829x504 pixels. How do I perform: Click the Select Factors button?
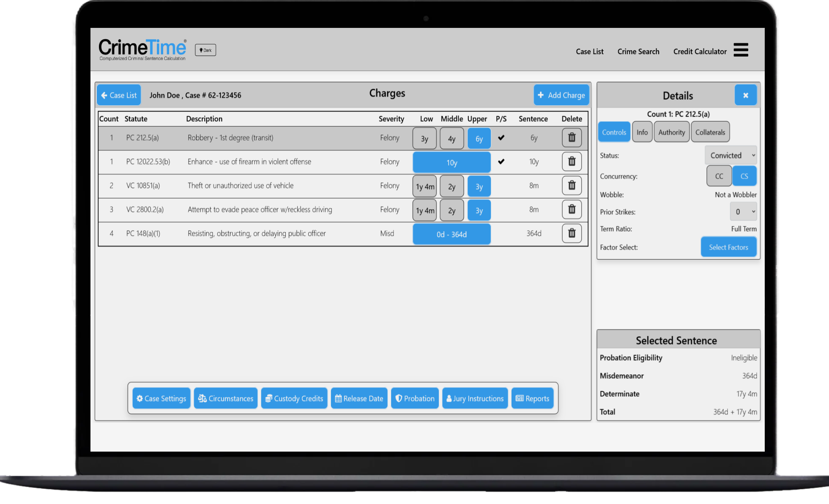(728, 247)
